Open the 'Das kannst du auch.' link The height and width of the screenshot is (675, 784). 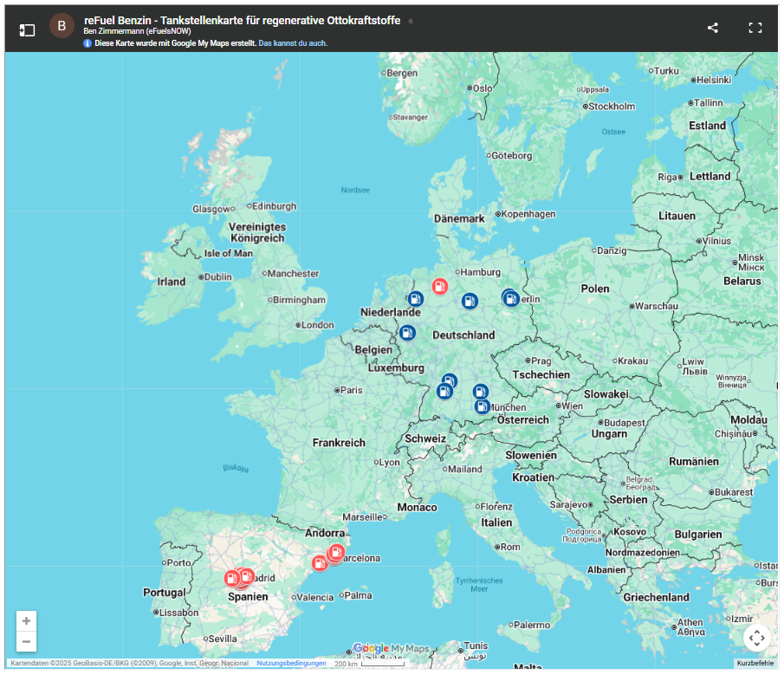click(x=293, y=43)
